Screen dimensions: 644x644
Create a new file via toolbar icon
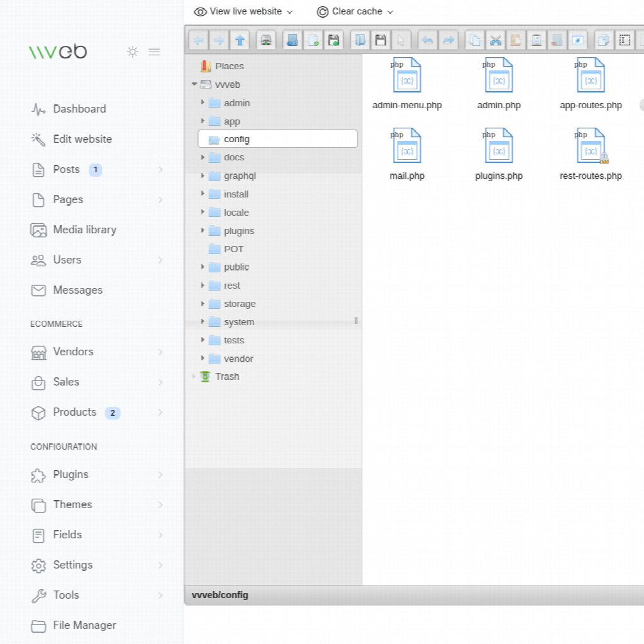tap(313, 40)
